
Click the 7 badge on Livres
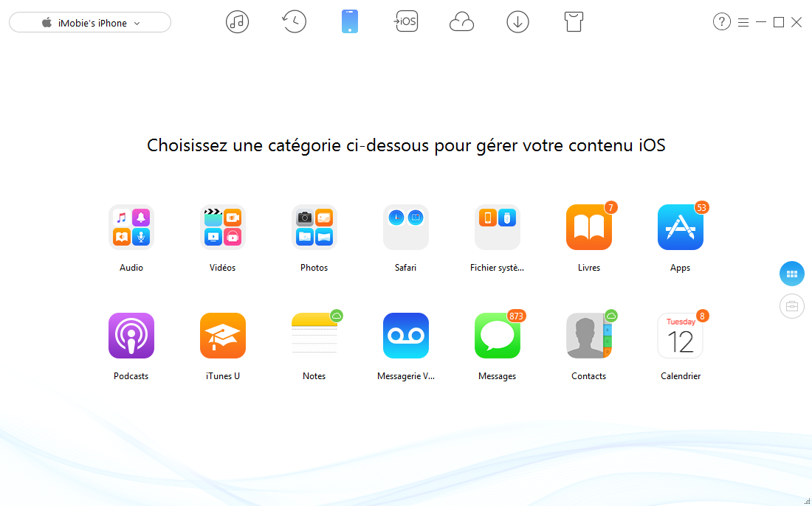pyautogui.click(x=611, y=207)
